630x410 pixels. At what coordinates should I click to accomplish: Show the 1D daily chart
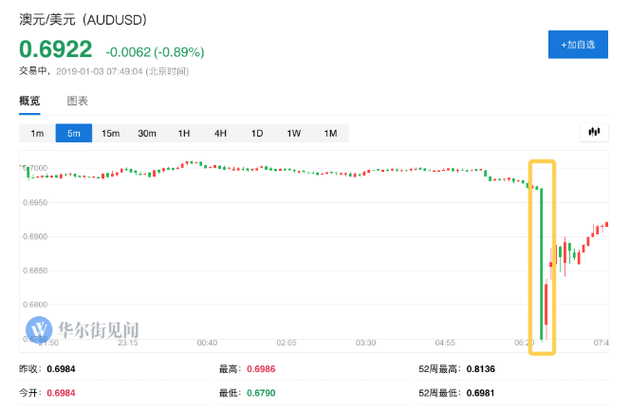coord(257,133)
